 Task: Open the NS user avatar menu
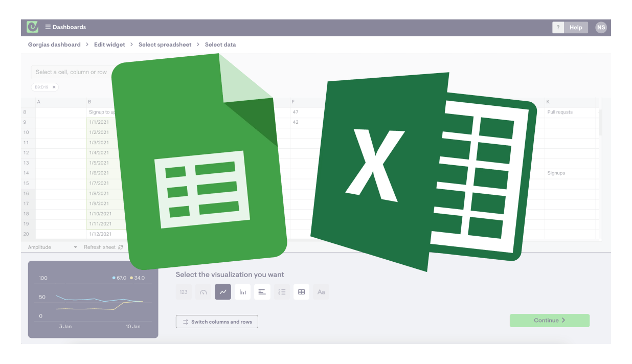point(601,28)
